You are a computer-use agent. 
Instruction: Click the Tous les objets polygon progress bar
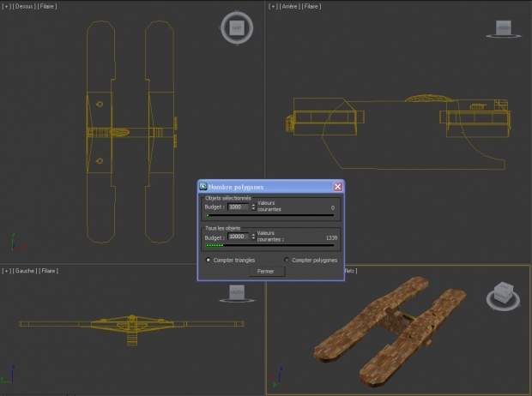click(x=270, y=245)
